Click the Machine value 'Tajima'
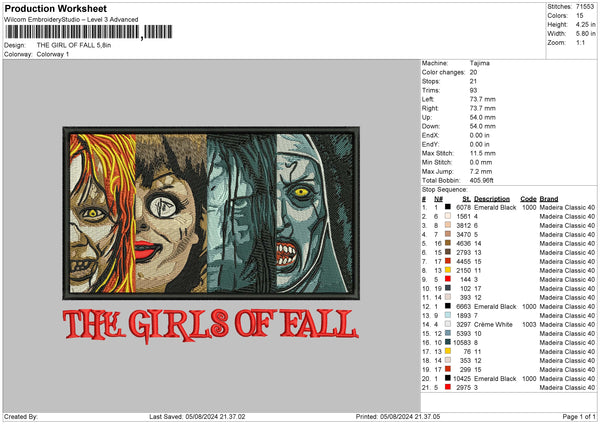The height and width of the screenshot is (424, 600). coord(479,63)
